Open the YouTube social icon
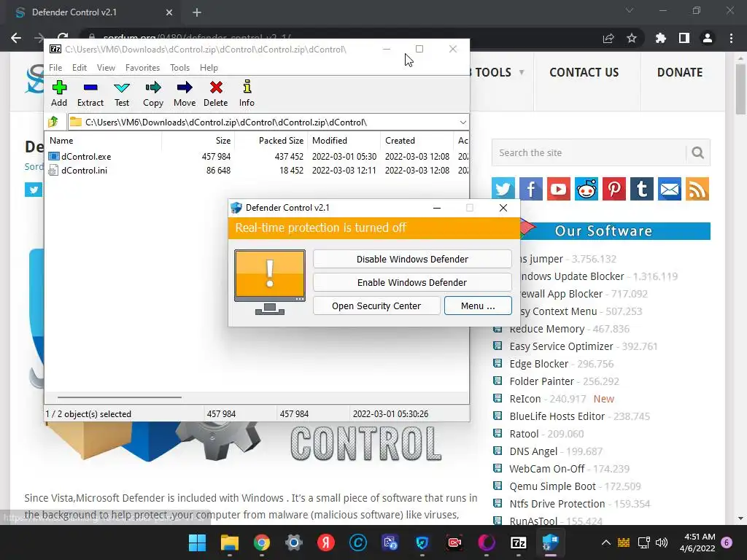Image resolution: width=747 pixels, height=560 pixels. click(558, 189)
